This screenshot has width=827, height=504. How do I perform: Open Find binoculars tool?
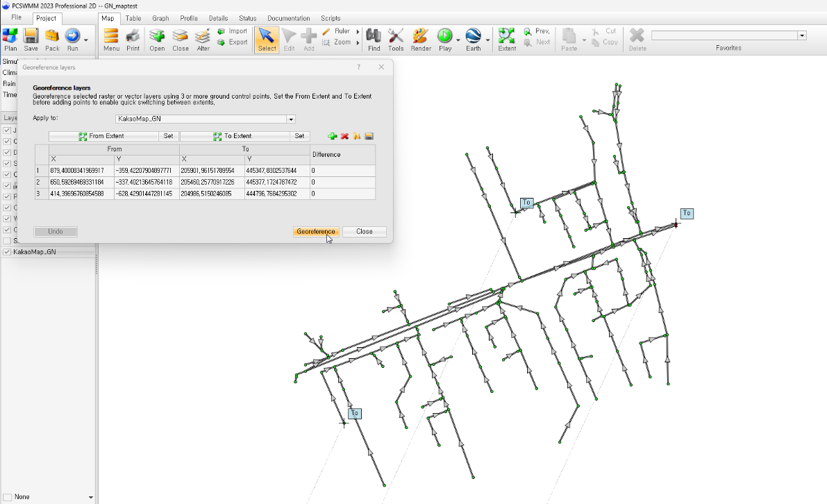point(374,40)
